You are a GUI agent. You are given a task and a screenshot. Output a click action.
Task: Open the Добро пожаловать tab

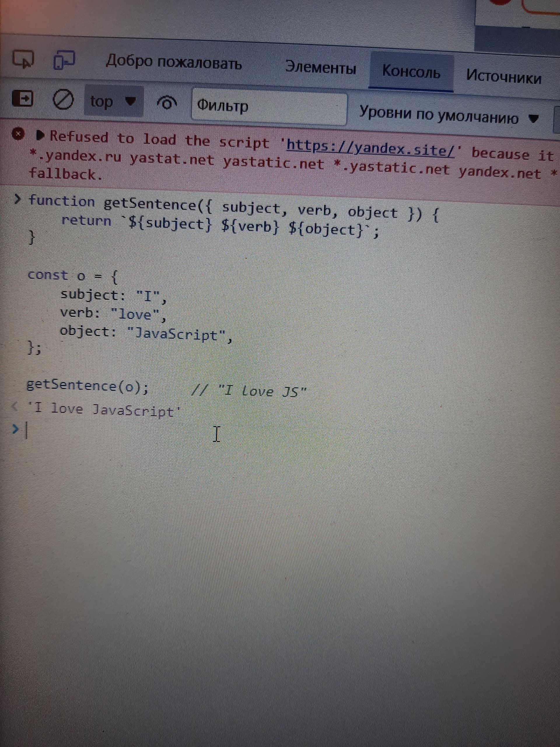(x=174, y=63)
